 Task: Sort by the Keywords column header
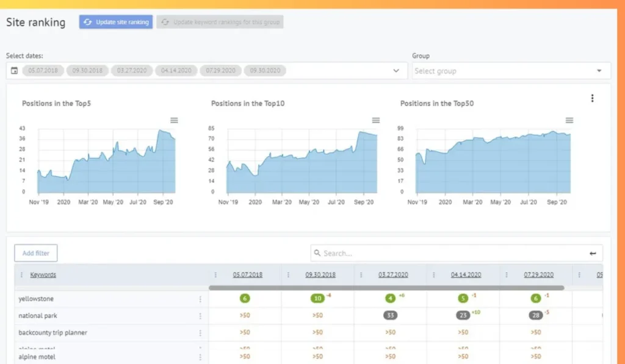[43, 275]
